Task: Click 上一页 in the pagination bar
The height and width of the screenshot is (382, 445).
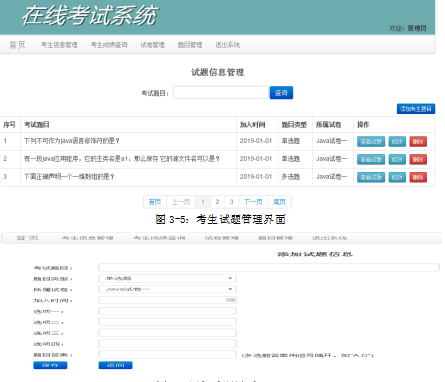Action: pyautogui.click(x=181, y=202)
